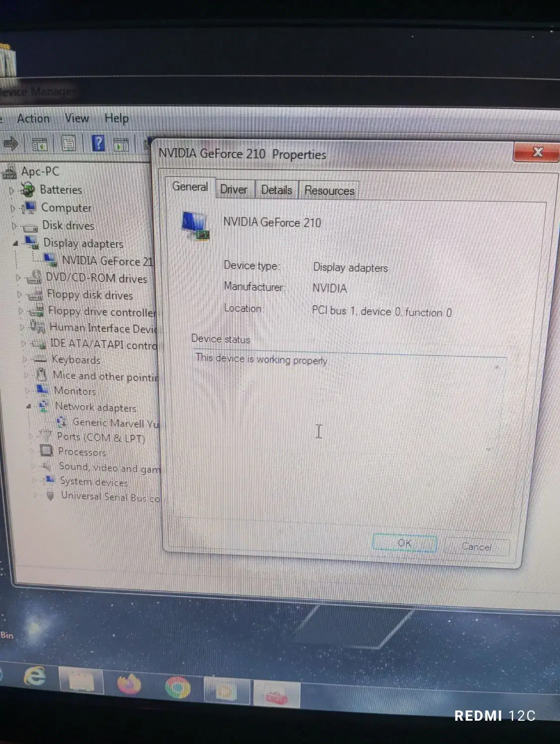Open the Action menu in Device Manager
This screenshot has width=560, height=744.
coord(33,118)
